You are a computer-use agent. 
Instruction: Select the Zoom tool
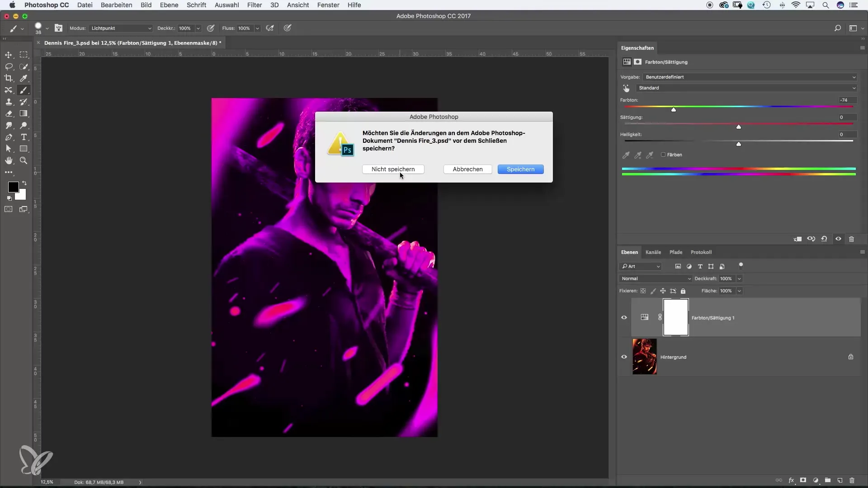(x=24, y=160)
